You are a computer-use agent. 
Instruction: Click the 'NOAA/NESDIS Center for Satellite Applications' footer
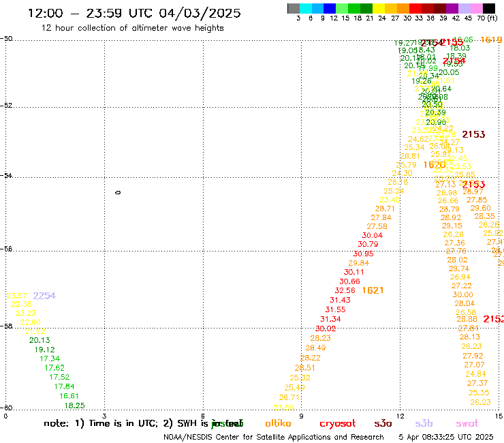pos(274,437)
